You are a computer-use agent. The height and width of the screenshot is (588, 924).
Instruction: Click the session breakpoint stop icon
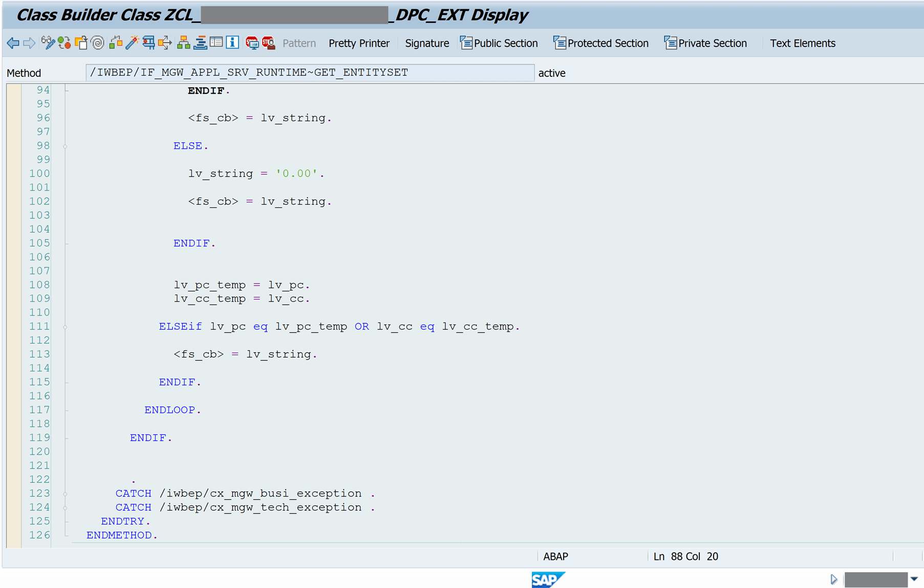click(252, 43)
